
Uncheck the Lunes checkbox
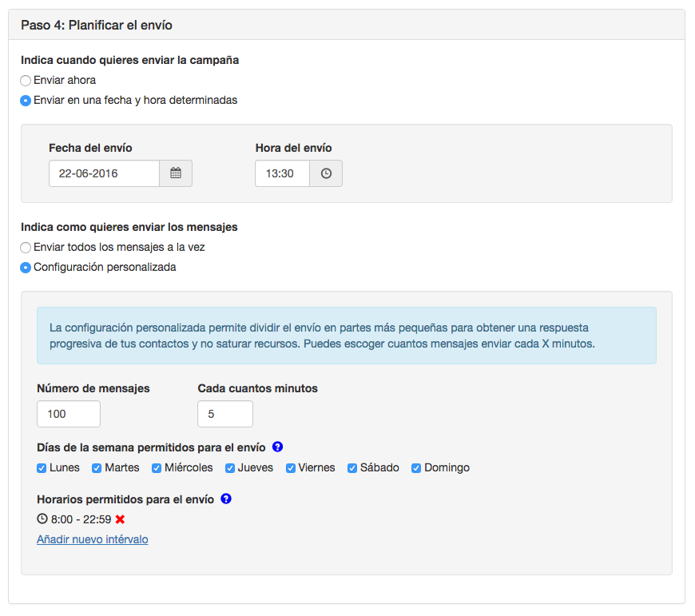(42, 468)
